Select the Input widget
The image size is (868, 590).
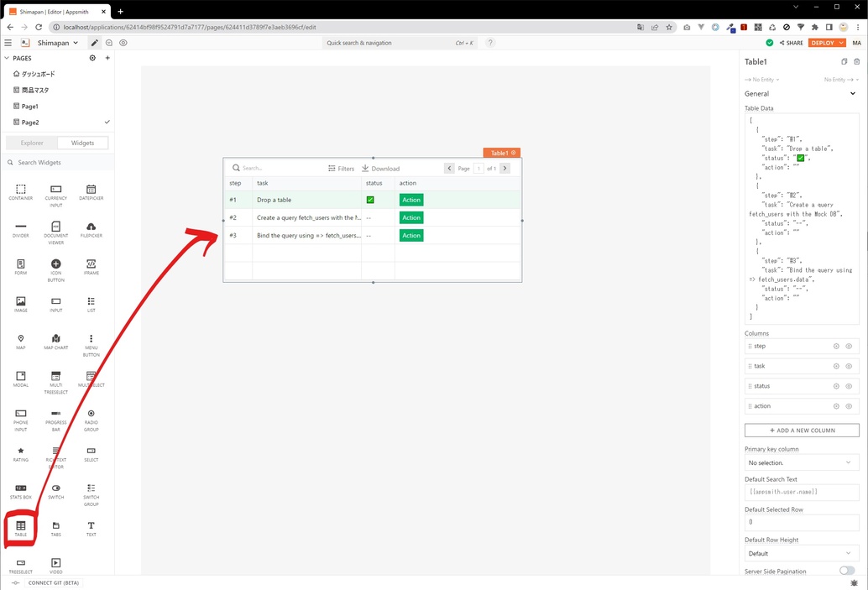[56, 305]
